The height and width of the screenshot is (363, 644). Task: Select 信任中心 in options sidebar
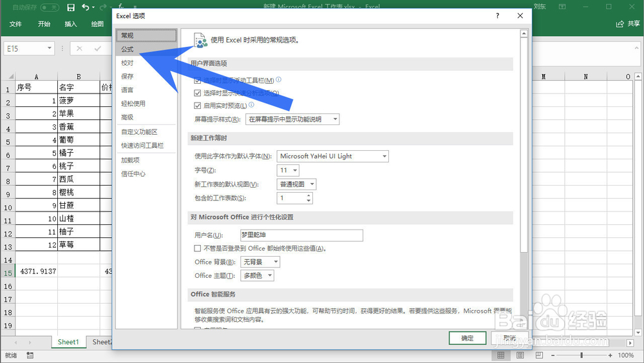point(146,173)
